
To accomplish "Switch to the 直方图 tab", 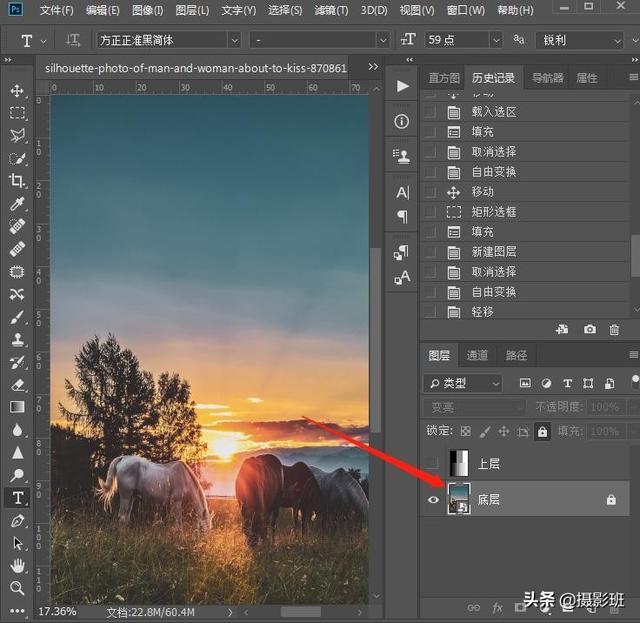I will [444, 78].
